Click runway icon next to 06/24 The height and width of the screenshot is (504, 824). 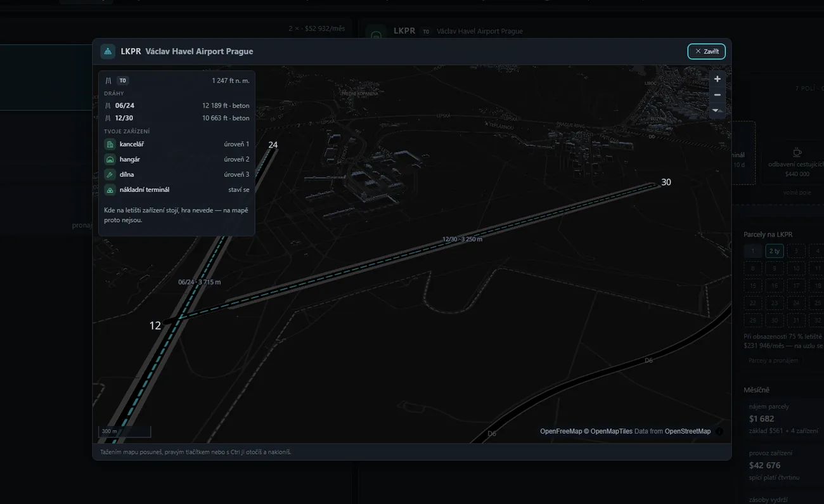coord(108,106)
